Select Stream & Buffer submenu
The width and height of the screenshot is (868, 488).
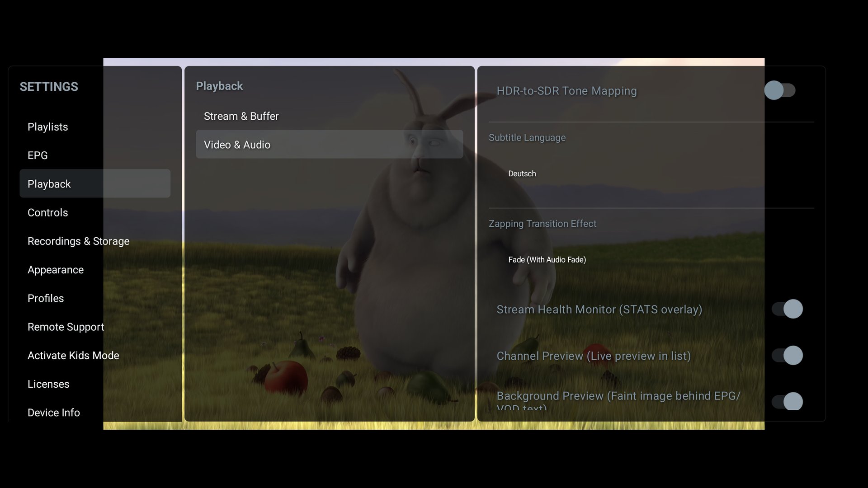[x=330, y=116]
